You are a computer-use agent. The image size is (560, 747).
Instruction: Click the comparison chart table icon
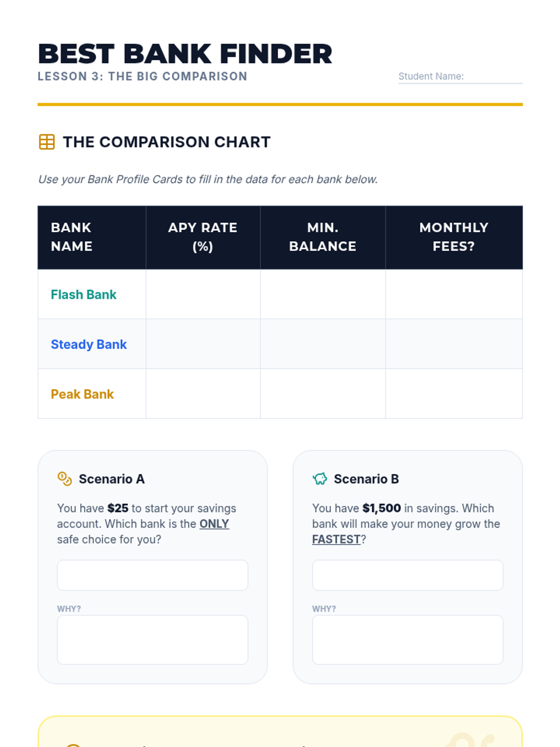tap(47, 142)
